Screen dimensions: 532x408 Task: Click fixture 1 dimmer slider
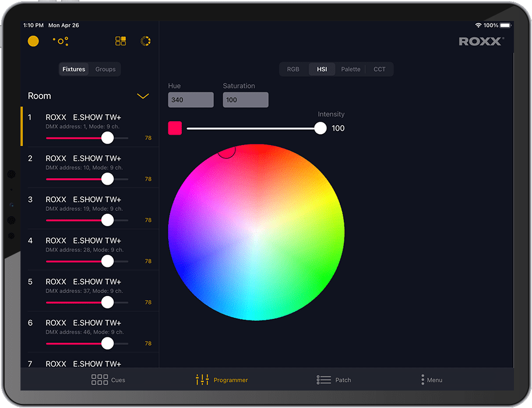pos(87,138)
